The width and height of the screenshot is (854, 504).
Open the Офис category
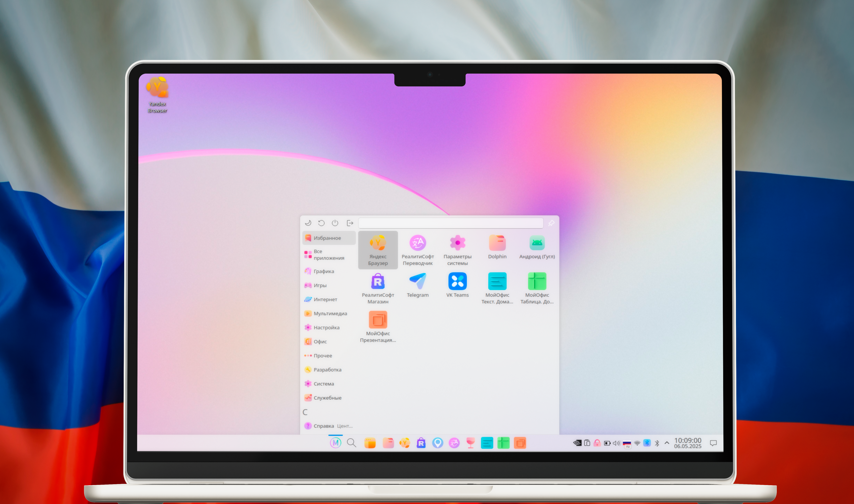click(x=329, y=342)
